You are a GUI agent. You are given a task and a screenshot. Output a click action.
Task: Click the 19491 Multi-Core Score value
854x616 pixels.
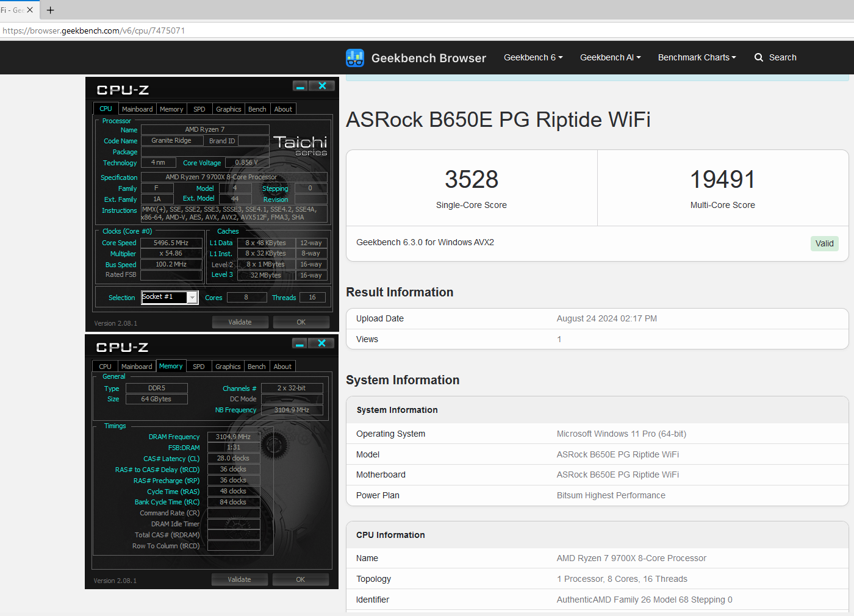coord(723,179)
